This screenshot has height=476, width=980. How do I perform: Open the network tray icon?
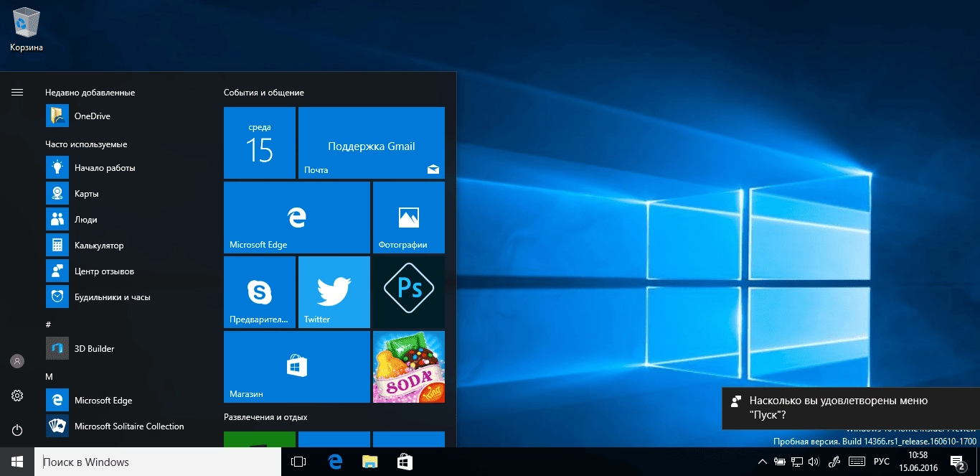798,462
